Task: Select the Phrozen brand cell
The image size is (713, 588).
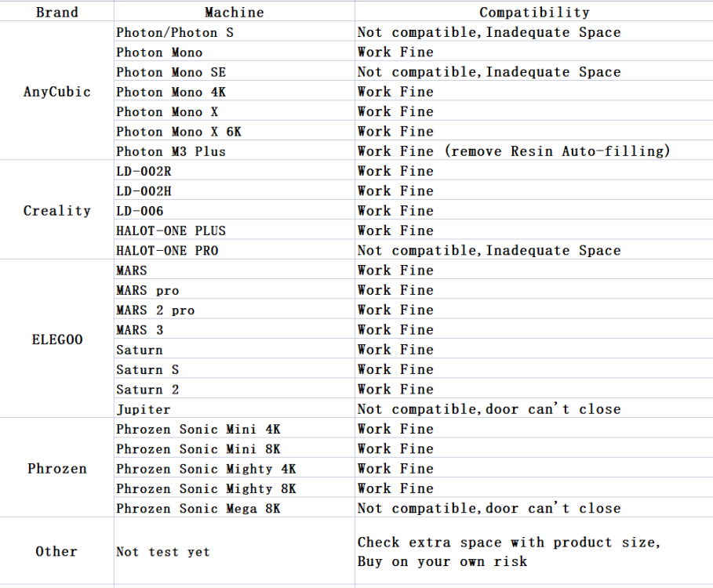Action: pos(56,469)
